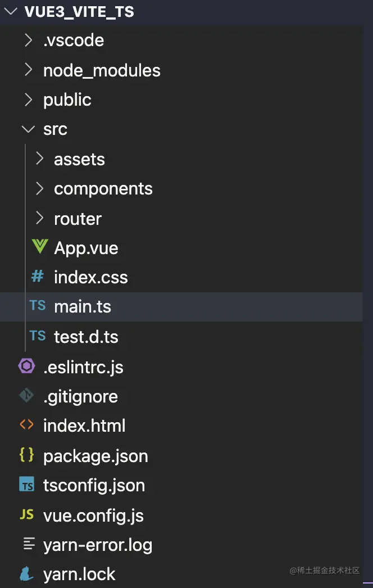The height and width of the screenshot is (588, 373).
Task: Open the App.vue file
Action: pyautogui.click(x=86, y=248)
